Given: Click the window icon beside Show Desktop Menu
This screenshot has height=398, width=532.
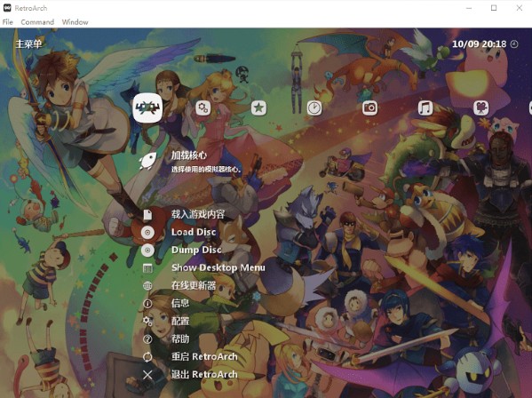Looking at the screenshot, I should [147, 268].
